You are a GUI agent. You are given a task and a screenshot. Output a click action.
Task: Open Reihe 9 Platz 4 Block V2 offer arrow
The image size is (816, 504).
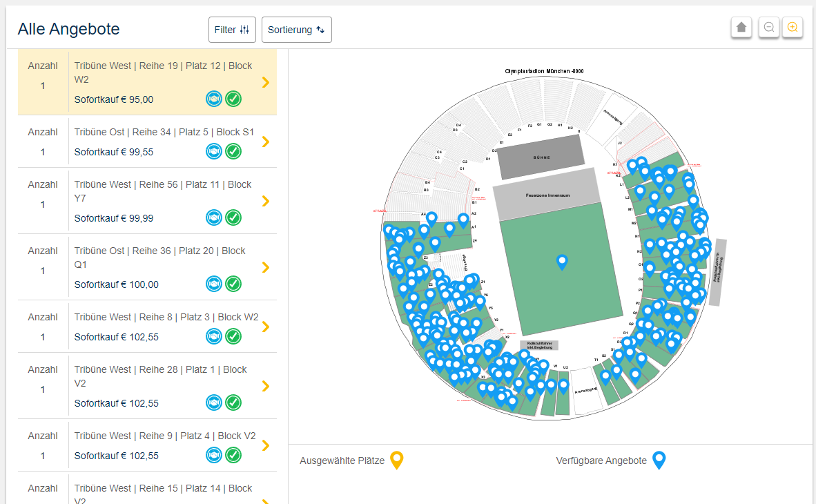click(266, 445)
